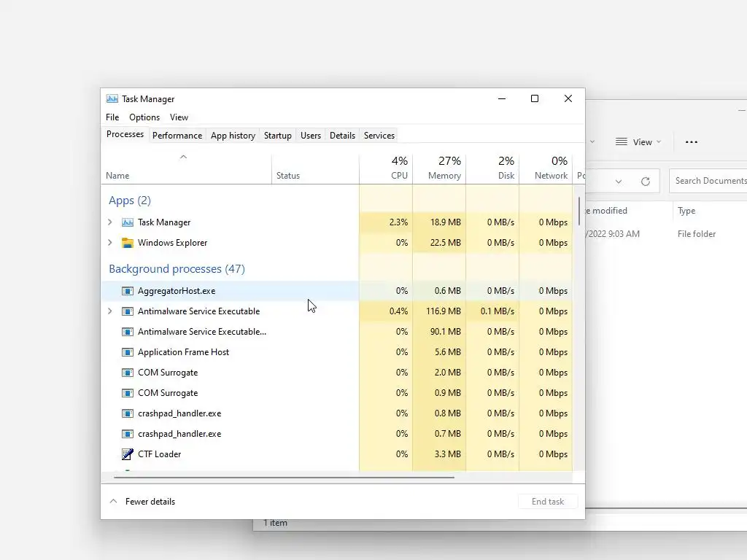The image size is (747, 560).
Task: Click the refresh icon in File Explorer
Action: (646, 182)
